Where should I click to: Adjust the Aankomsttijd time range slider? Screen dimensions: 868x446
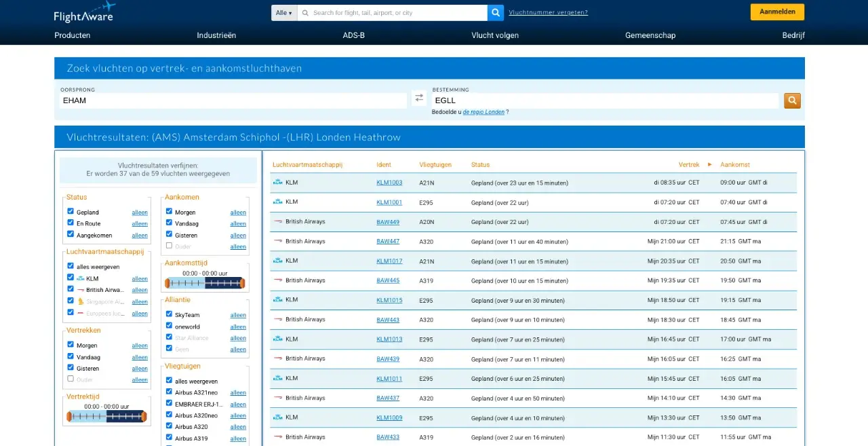(x=205, y=282)
